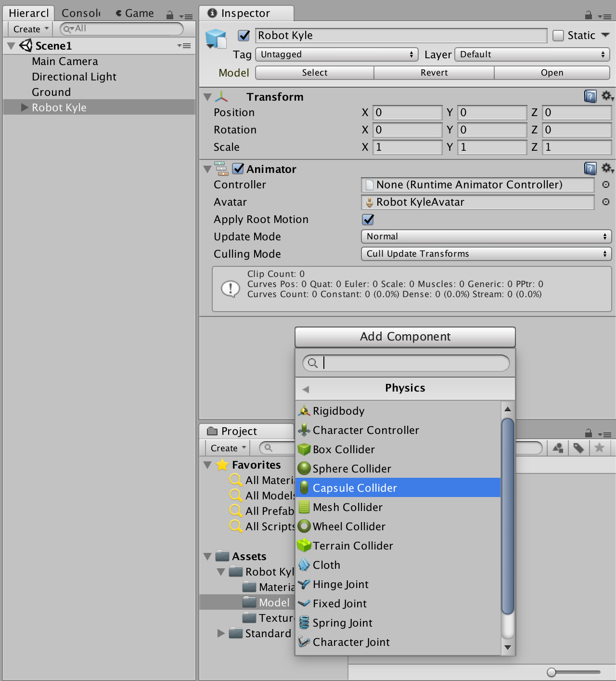This screenshot has height=681, width=616.
Task: Uncheck the Animator component enable checkbox
Action: (x=239, y=169)
